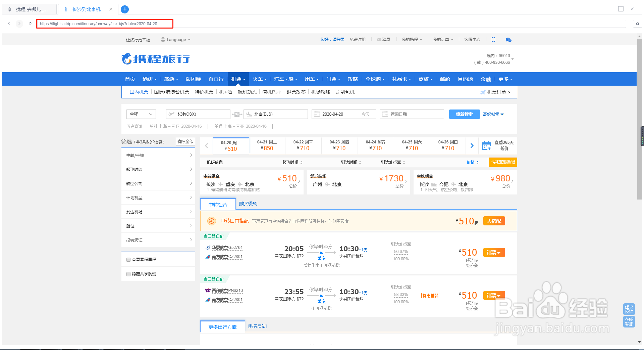The image size is (644, 350).
Task: Click the browser forward arrow
Action: coord(19,24)
